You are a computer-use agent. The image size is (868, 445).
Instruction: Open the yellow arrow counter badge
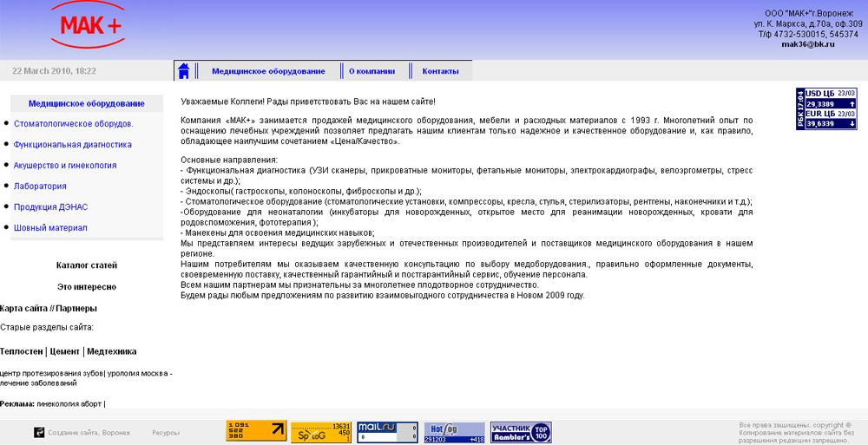click(256, 431)
